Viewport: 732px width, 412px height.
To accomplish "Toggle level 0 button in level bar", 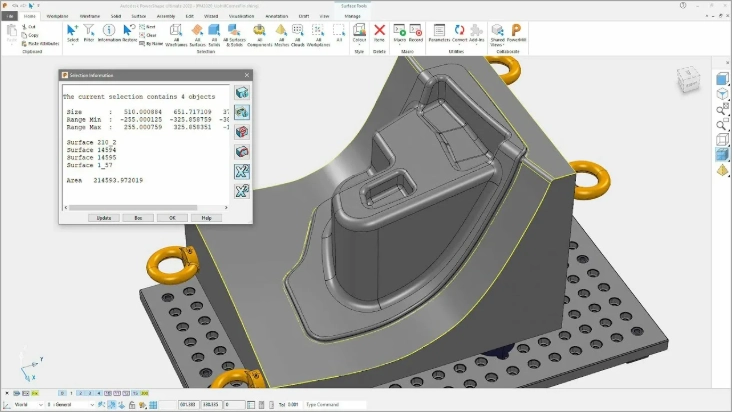I will [62, 393].
